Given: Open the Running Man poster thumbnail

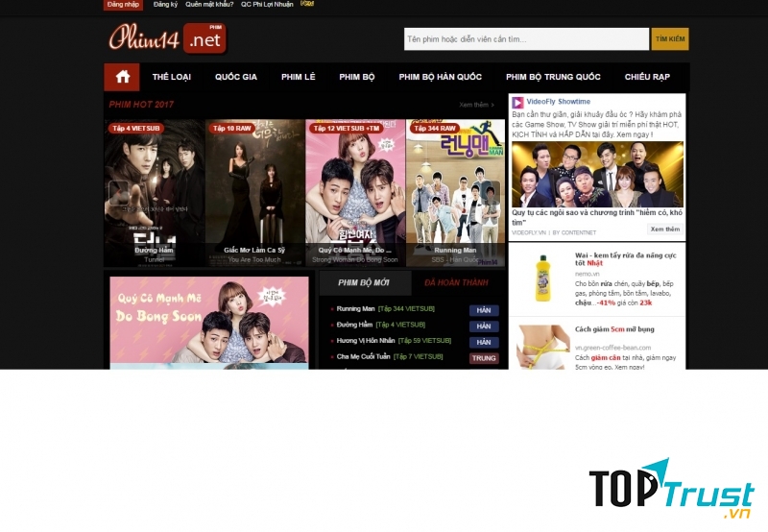Looking at the screenshot, I should coord(455,193).
